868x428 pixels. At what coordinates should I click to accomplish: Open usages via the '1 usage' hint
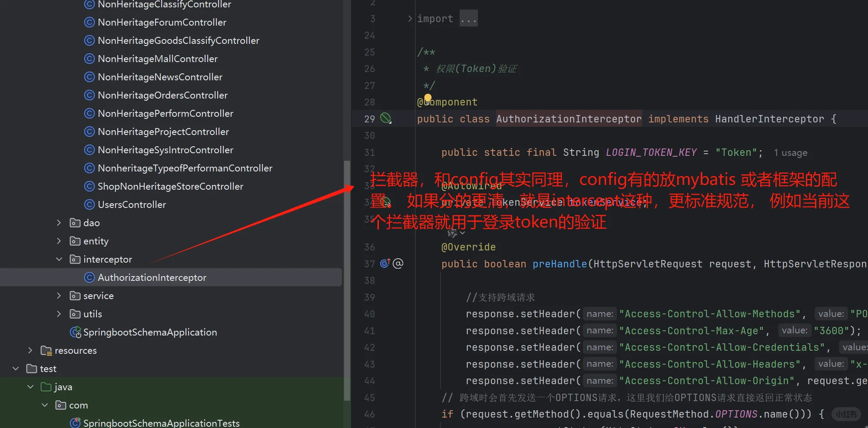coord(790,152)
